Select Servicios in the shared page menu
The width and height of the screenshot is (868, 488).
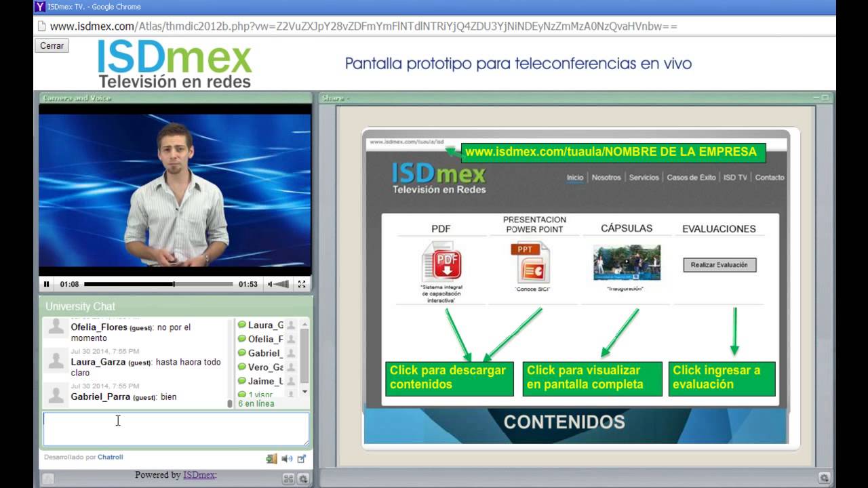coord(644,178)
